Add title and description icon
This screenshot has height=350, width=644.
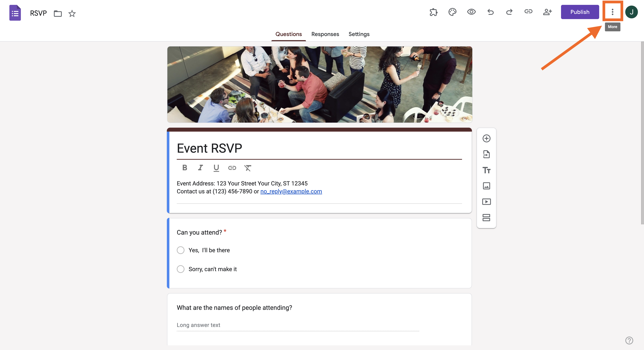click(x=486, y=170)
